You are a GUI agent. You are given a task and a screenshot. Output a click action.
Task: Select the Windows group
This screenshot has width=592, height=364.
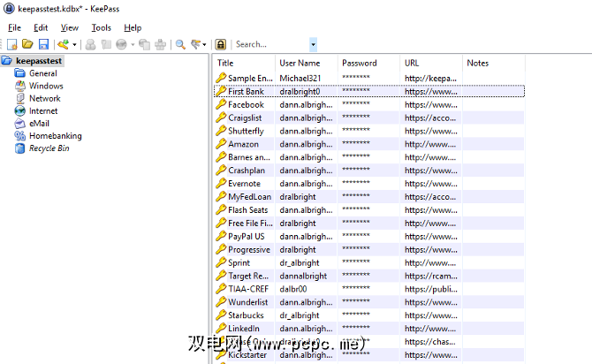coord(46,86)
